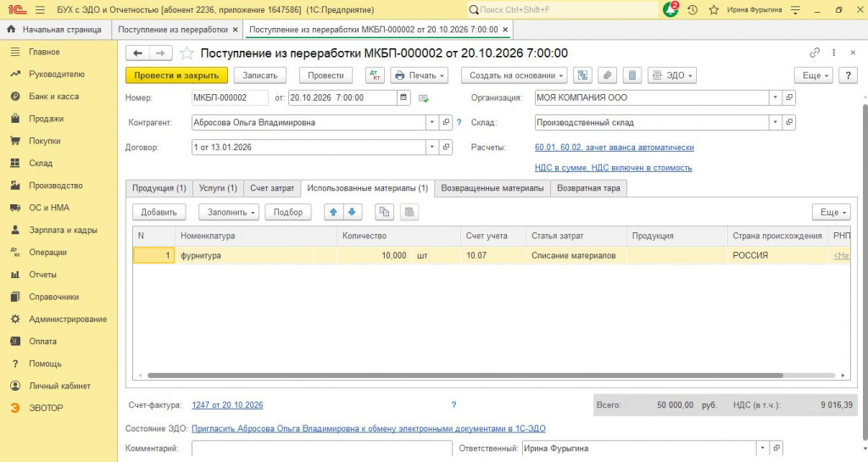This screenshot has width=868, height=462.
Task: Open the Склад dropdown list
Action: tap(775, 122)
